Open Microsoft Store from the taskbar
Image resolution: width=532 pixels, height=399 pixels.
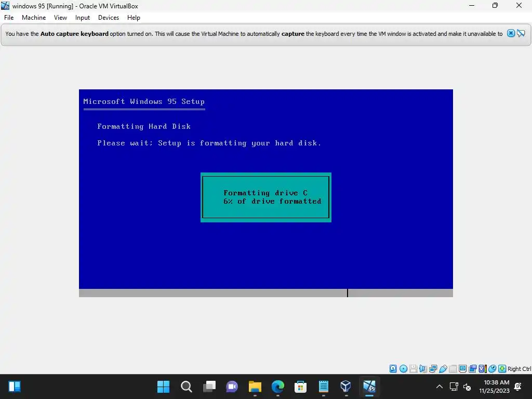click(301, 387)
